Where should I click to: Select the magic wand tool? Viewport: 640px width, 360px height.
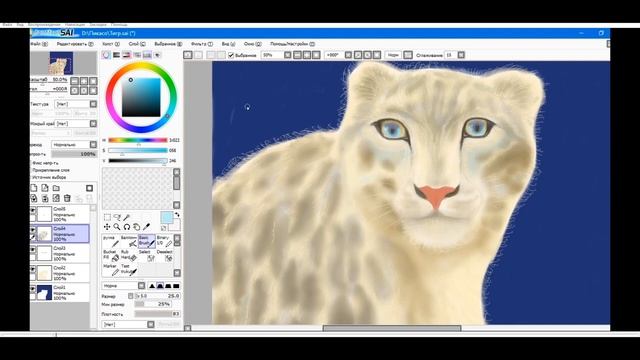(x=127, y=217)
